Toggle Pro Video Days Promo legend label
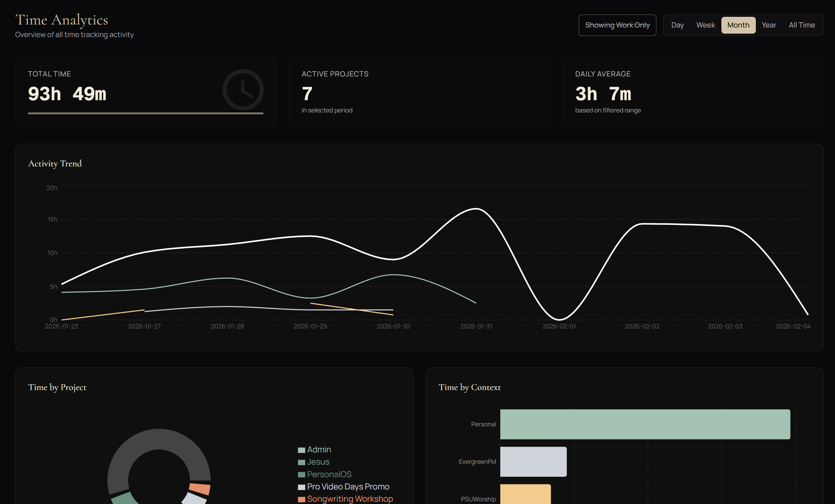 coord(348,487)
